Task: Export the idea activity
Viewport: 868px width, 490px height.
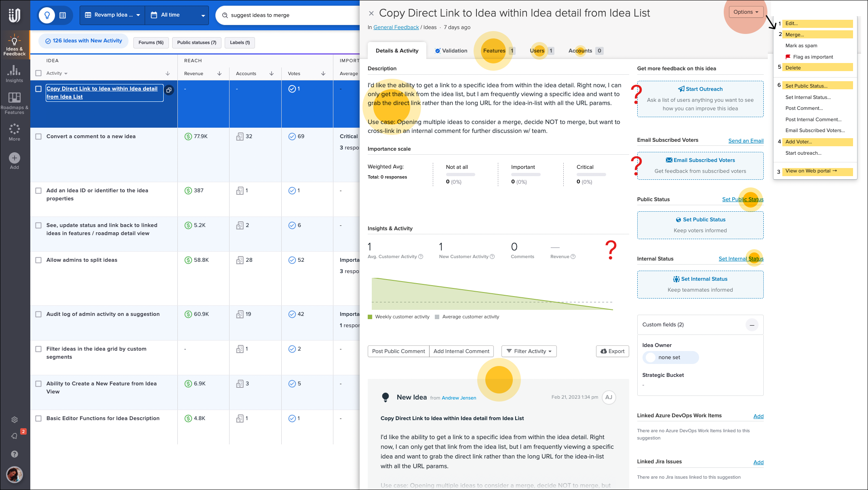Action: tap(612, 351)
